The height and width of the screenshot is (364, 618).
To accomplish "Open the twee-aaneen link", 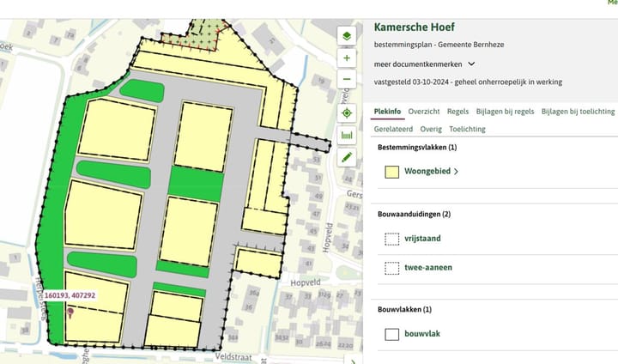I will (427, 268).
